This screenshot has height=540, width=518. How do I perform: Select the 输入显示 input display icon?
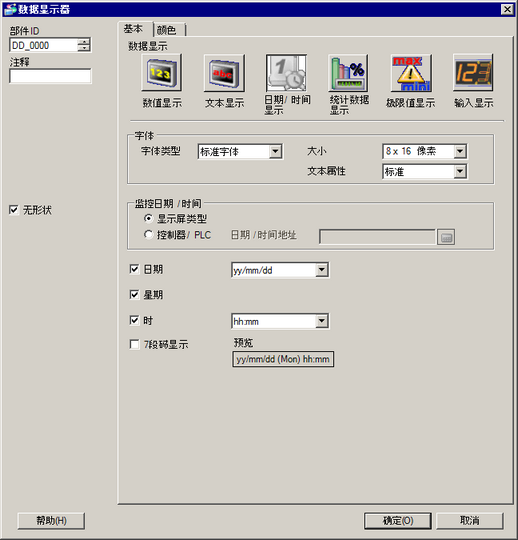(x=473, y=73)
